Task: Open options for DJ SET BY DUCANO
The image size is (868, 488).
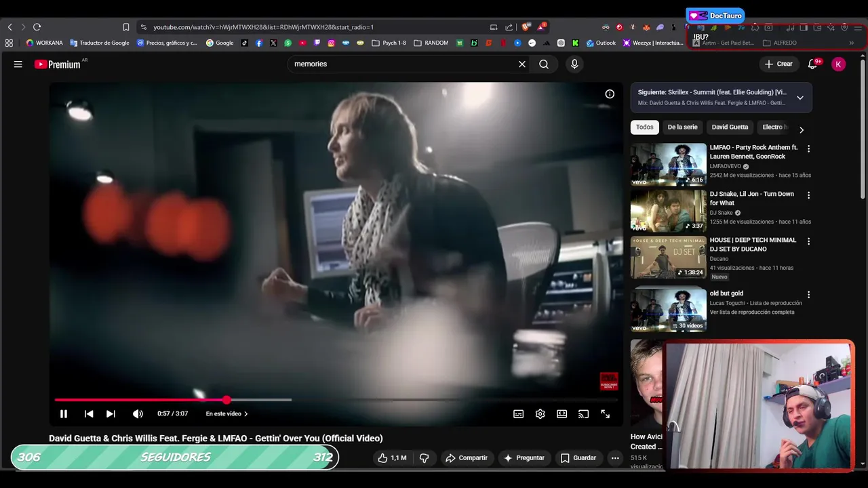Action: point(808,241)
